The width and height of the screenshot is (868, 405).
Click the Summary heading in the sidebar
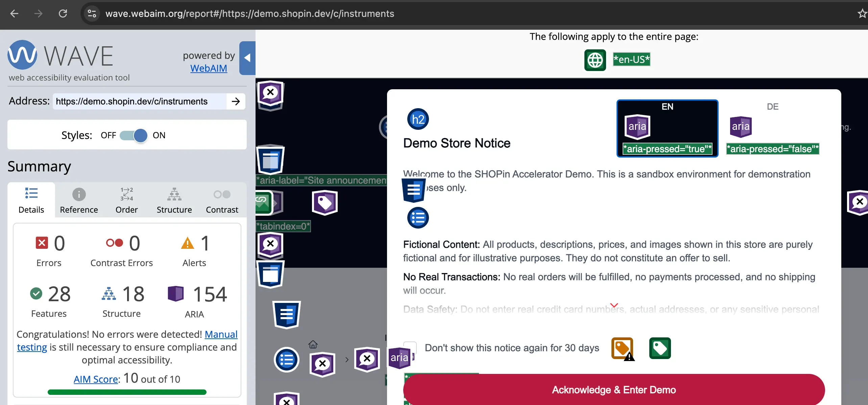pos(39,167)
